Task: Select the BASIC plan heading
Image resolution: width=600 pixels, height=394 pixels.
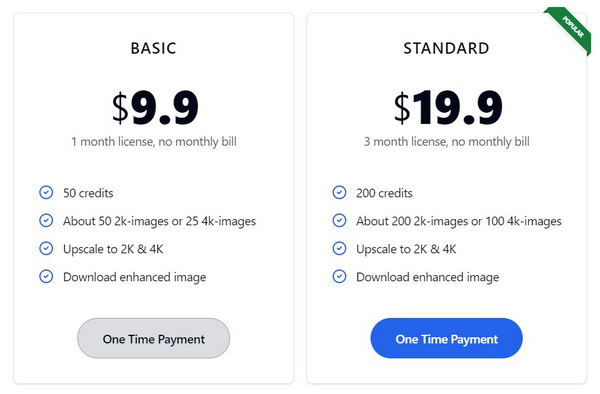Action: [153, 49]
